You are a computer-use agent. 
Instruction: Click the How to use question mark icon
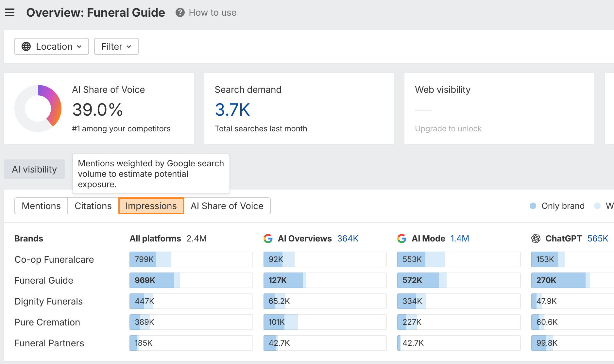pyautogui.click(x=180, y=13)
